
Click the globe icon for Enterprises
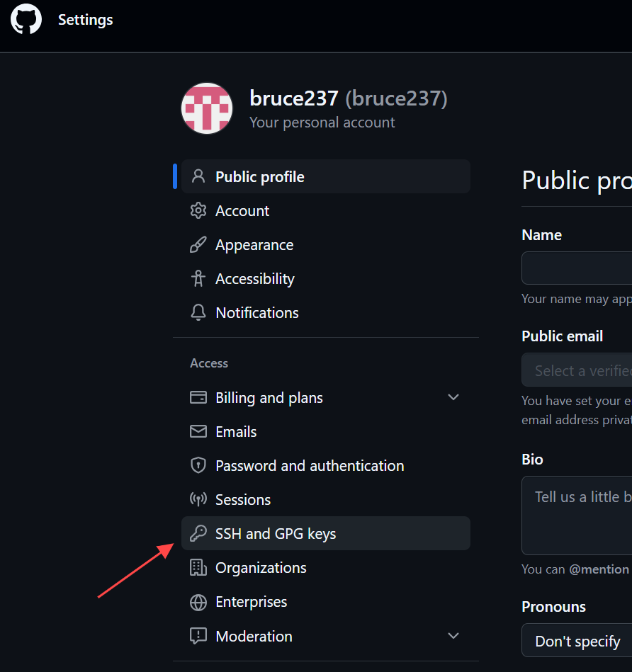198,602
